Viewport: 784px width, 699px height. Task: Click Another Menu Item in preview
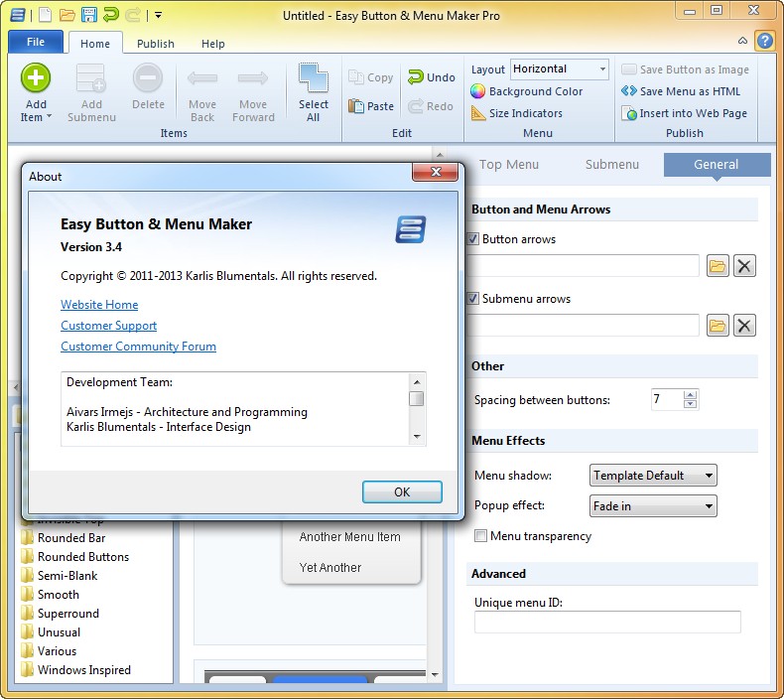tap(349, 537)
